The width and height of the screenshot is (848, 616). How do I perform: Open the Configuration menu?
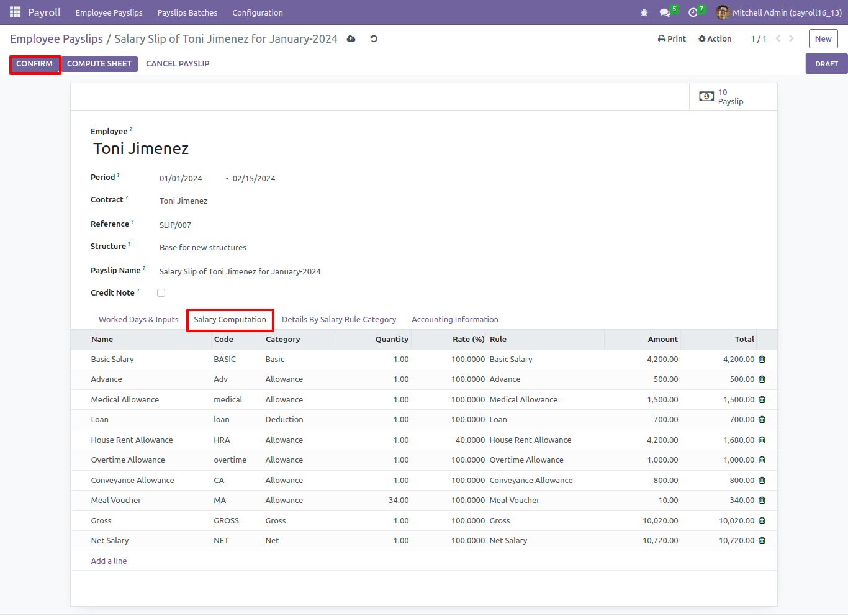258,12
